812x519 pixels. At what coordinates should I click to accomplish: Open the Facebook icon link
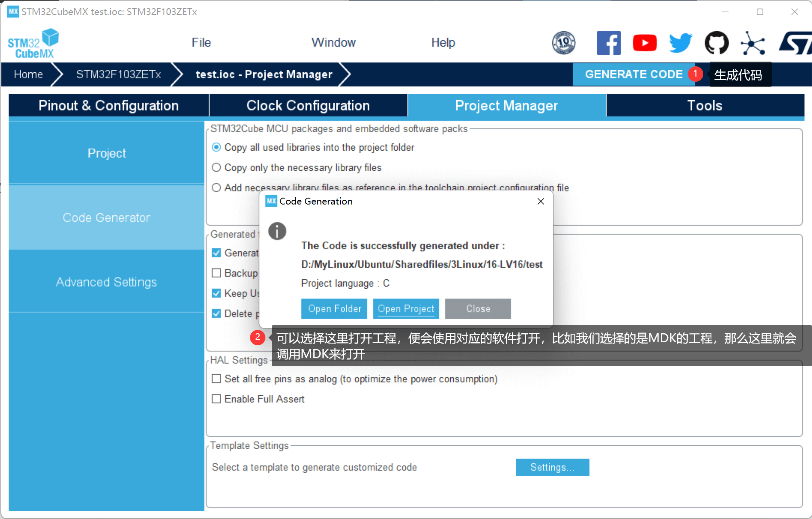[608, 43]
